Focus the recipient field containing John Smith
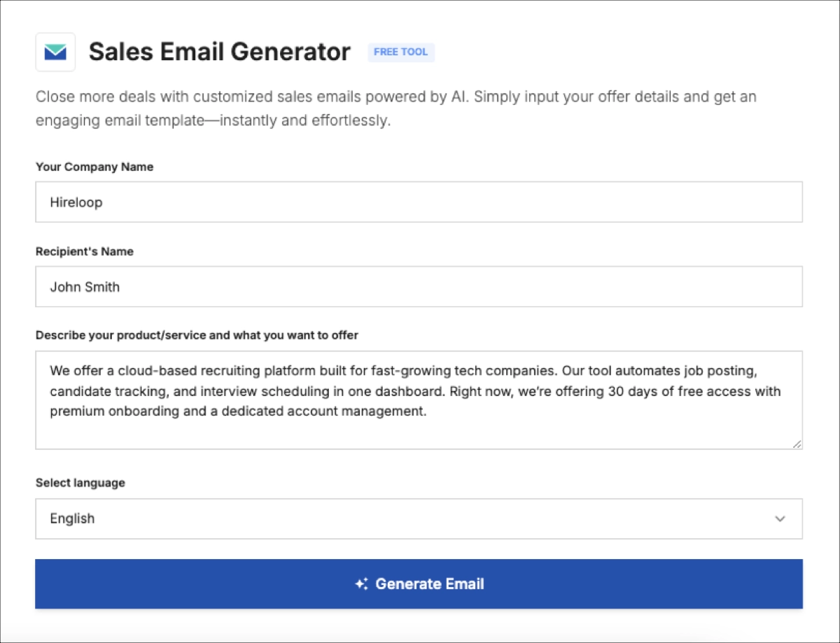Image resolution: width=840 pixels, height=643 pixels. [x=419, y=287]
